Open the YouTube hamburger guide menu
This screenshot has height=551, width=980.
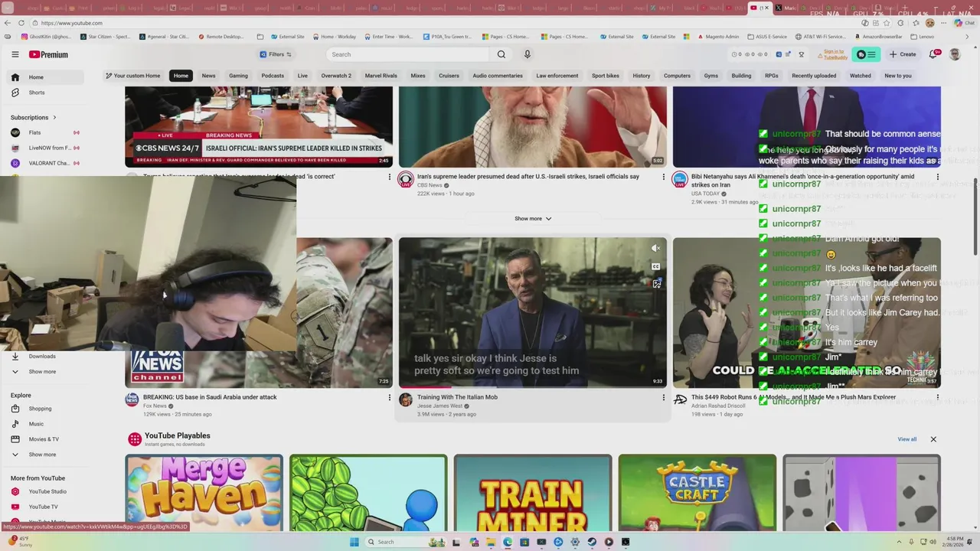click(15, 54)
